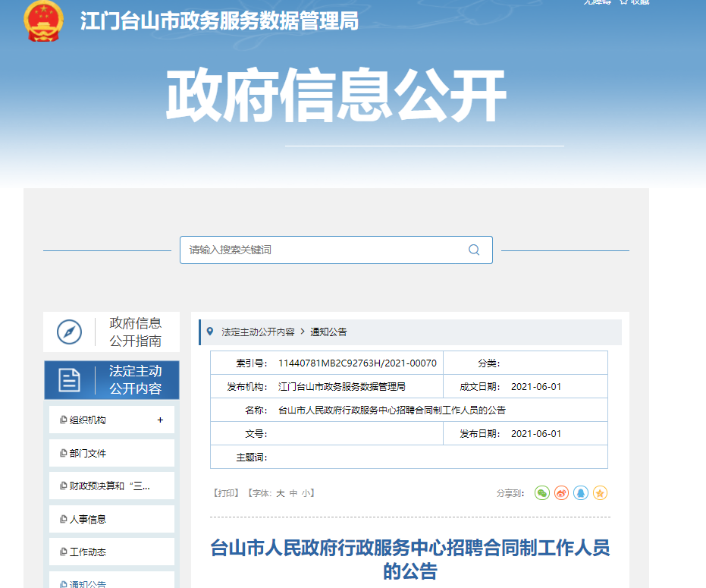Share to WeChat icon
The image size is (706, 588).
542,493
